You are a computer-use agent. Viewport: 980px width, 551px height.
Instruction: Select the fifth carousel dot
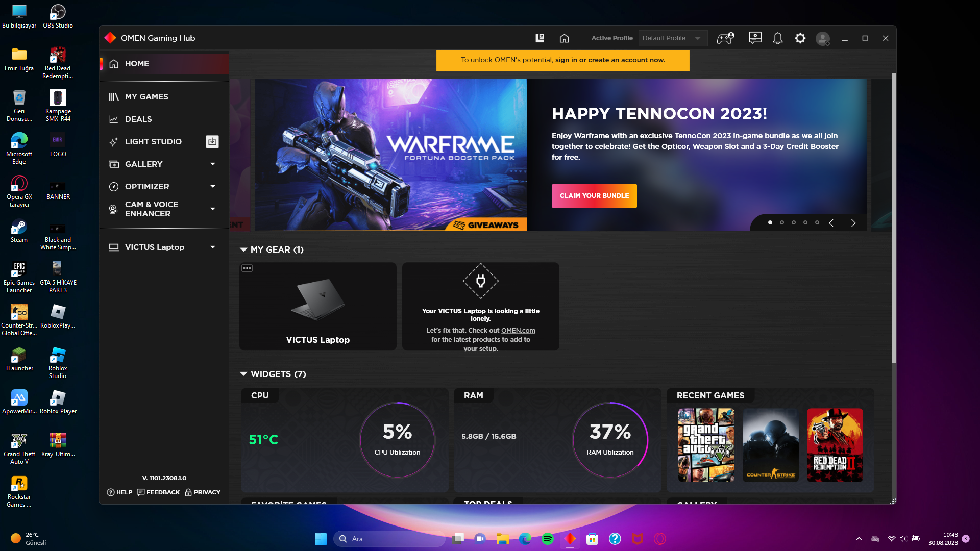[x=817, y=222]
